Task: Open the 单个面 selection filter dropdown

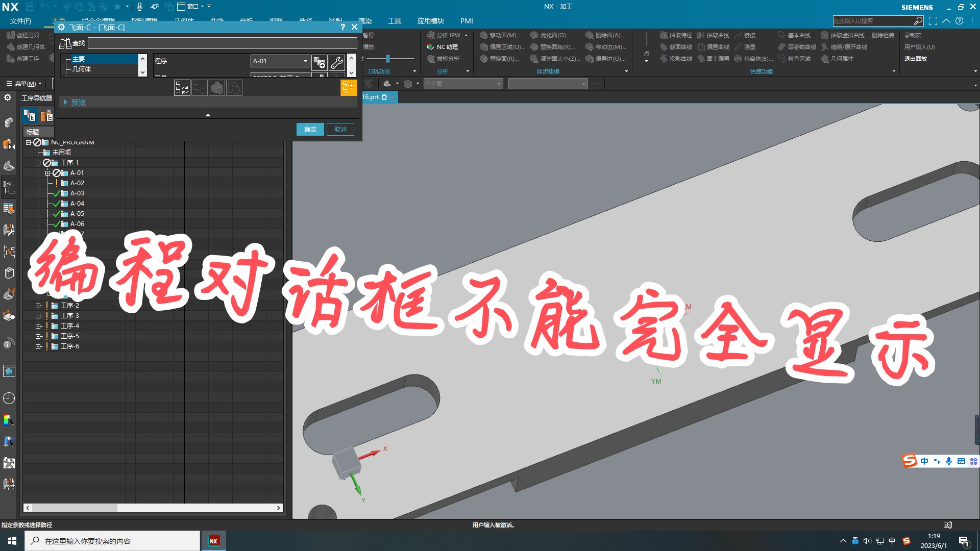Action: (463, 84)
